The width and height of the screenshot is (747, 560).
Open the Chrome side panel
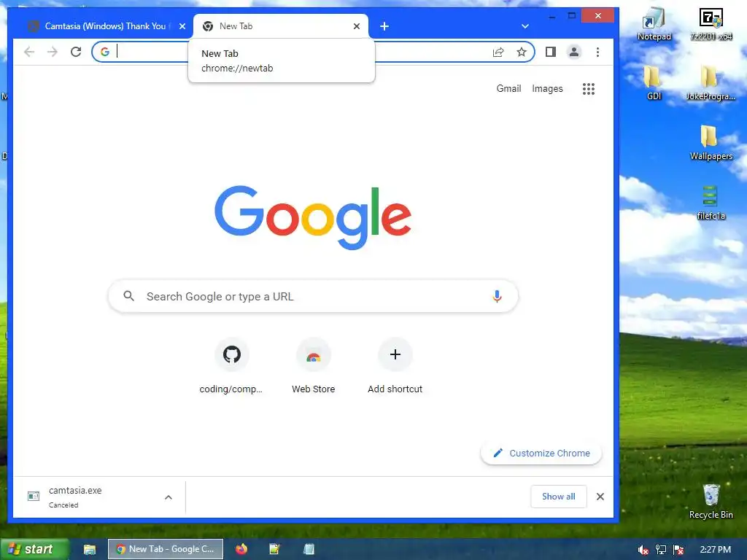click(551, 52)
